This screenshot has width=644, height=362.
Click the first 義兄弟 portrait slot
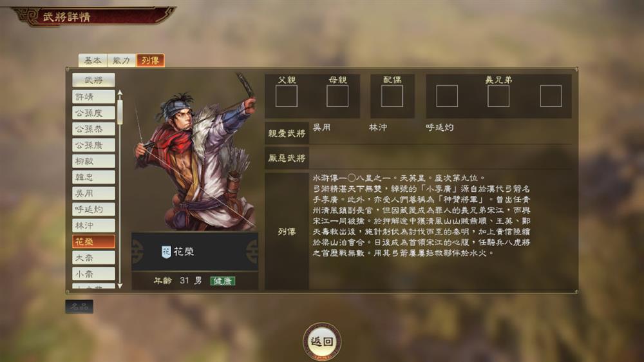(x=447, y=96)
